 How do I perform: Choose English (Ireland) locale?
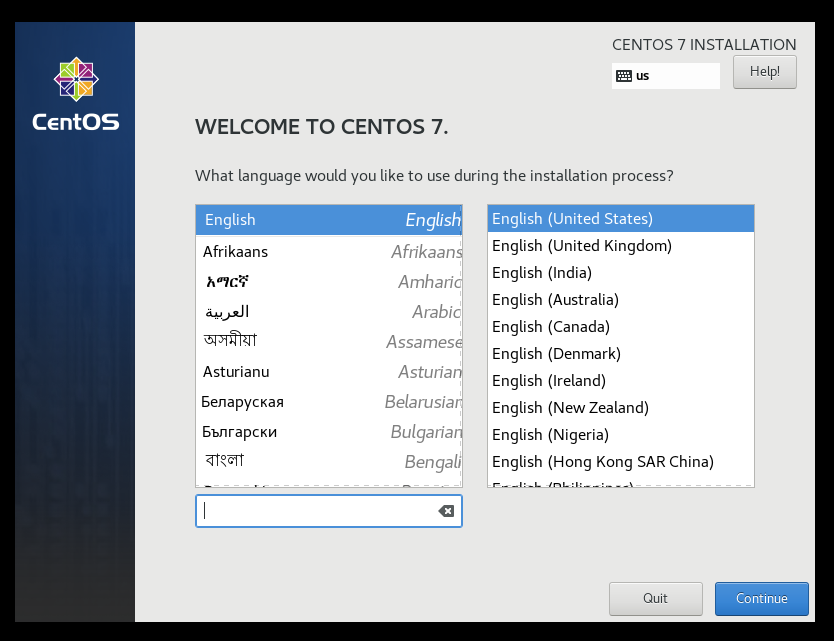tap(621, 381)
